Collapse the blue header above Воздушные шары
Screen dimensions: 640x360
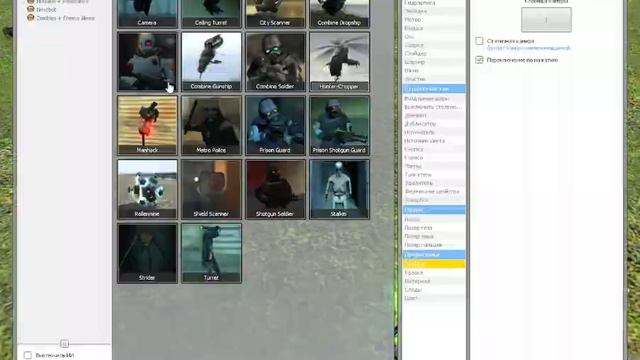[x=433, y=89]
